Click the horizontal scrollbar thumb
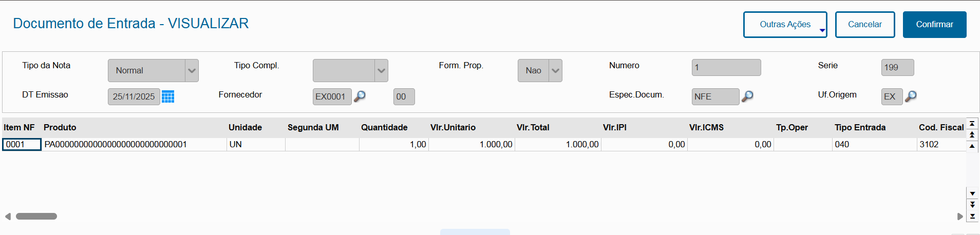Screen dimensions: 980x235 pos(36,217)
